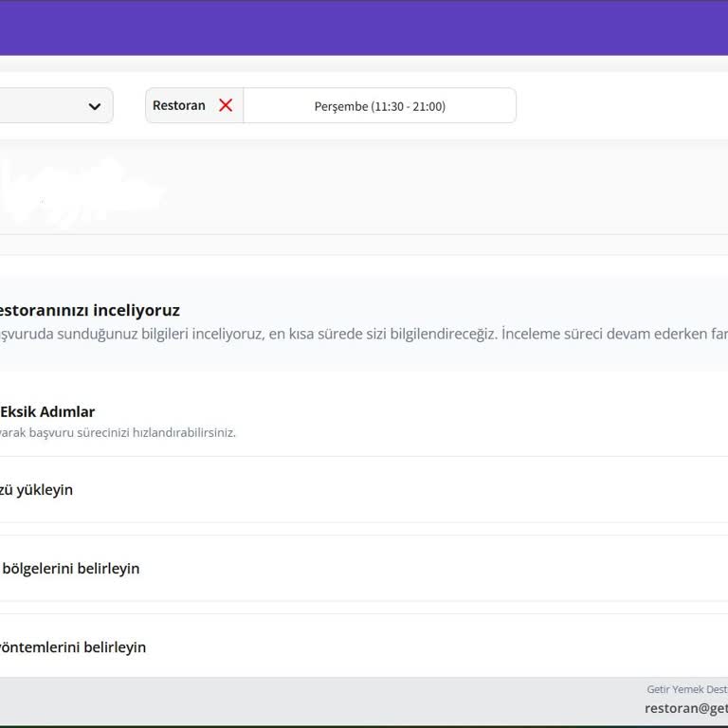The width and height of the screenshot is (728, 728).
Task: Click the empty space right of Perşembe field
Action: (616, 106)
